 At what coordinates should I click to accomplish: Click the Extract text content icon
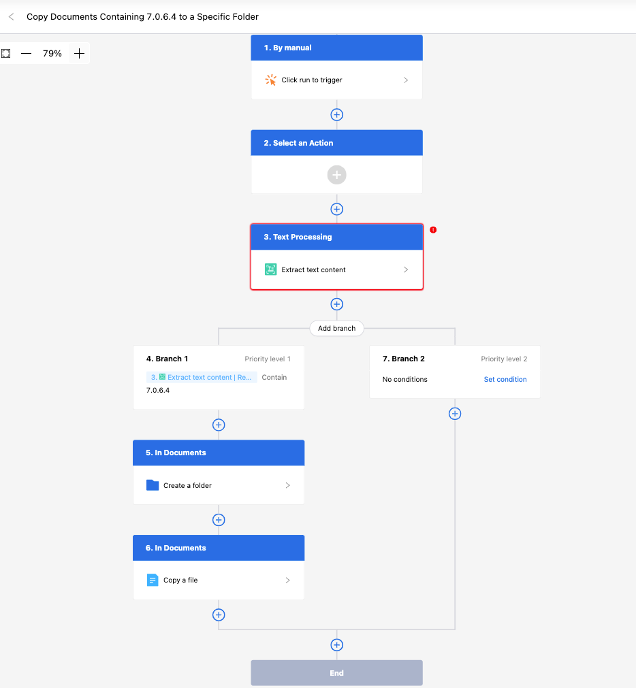pos(270,269)
